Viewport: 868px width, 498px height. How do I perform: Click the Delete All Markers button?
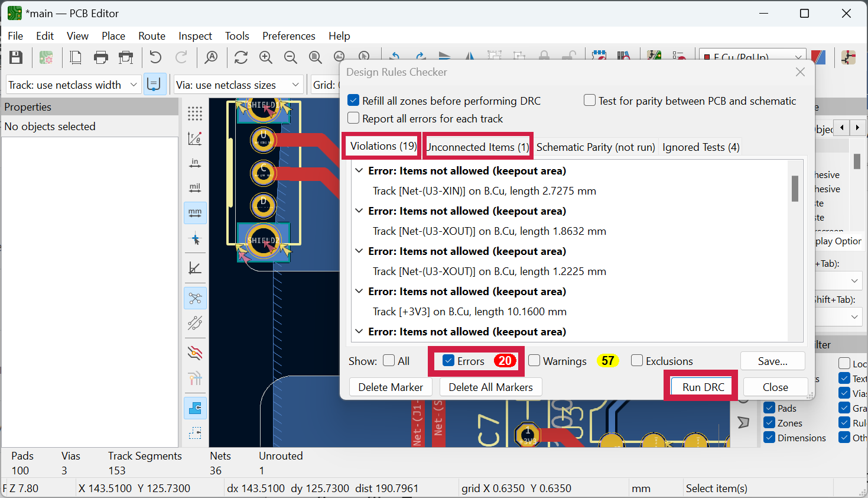490,387
